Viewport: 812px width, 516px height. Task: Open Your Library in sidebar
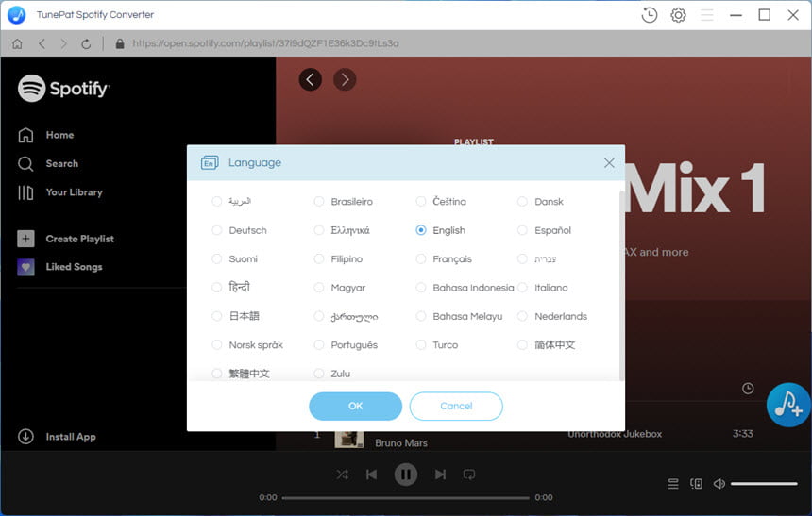pyautogui.click(x=60, y=192)
